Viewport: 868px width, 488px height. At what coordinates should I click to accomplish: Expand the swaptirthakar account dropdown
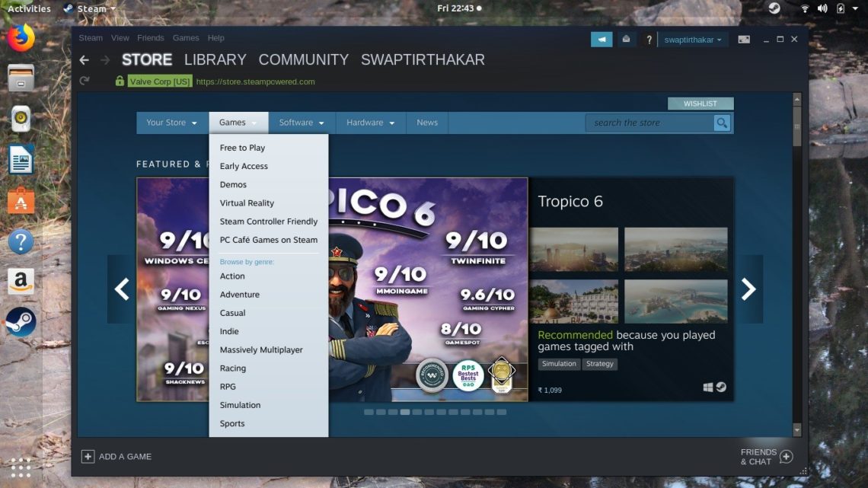[693, 40]
